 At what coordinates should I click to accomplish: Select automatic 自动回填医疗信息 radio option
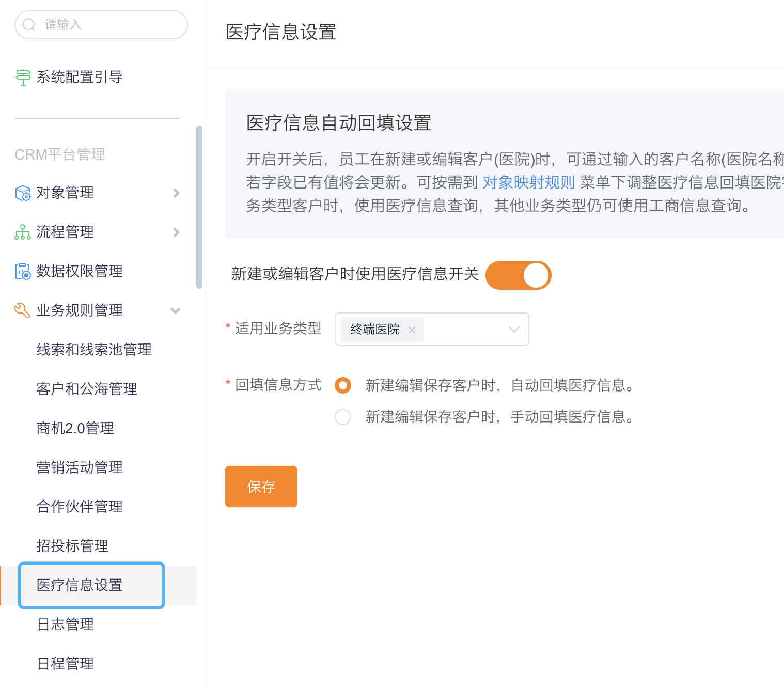click(343, 385)
